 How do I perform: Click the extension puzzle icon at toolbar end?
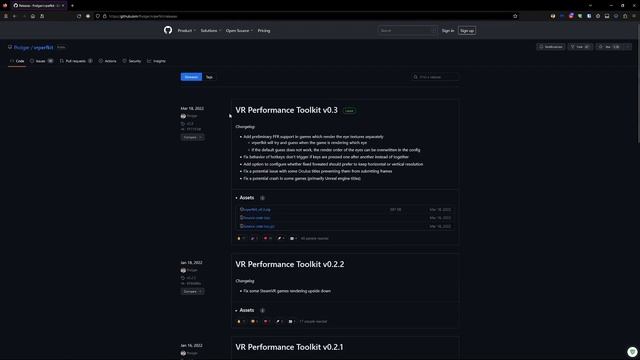click(x=625, y=16)
